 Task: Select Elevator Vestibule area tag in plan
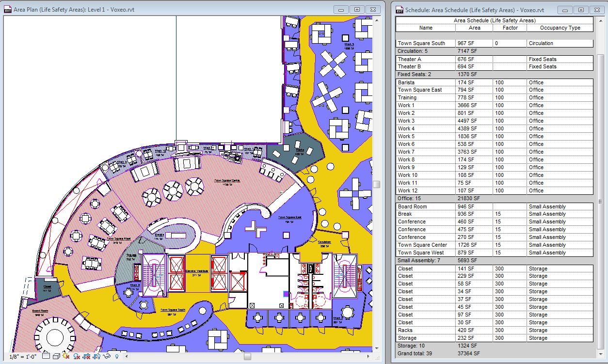[x=196, y=272]
